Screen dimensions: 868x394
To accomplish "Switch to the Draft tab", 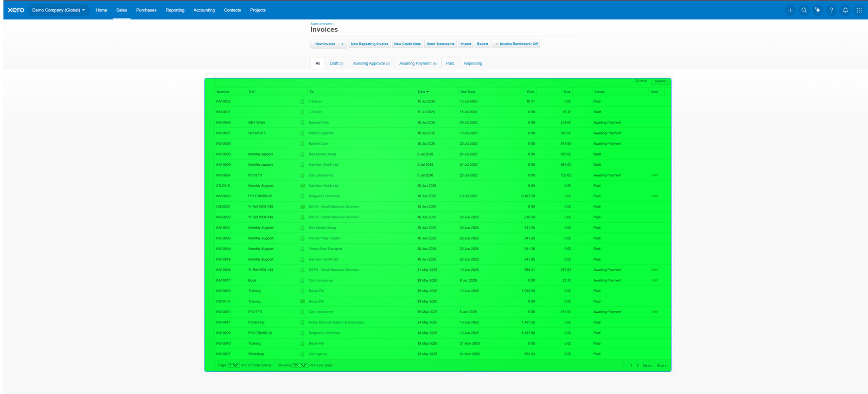I will point(336,63).
